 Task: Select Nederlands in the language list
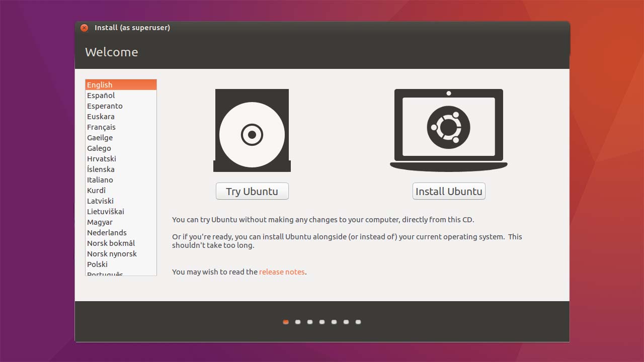pyautogui.click(x=121, y=232)
